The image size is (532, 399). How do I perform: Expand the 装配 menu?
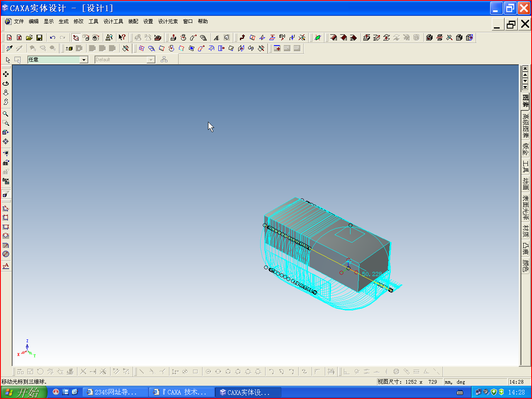point(133,22)
